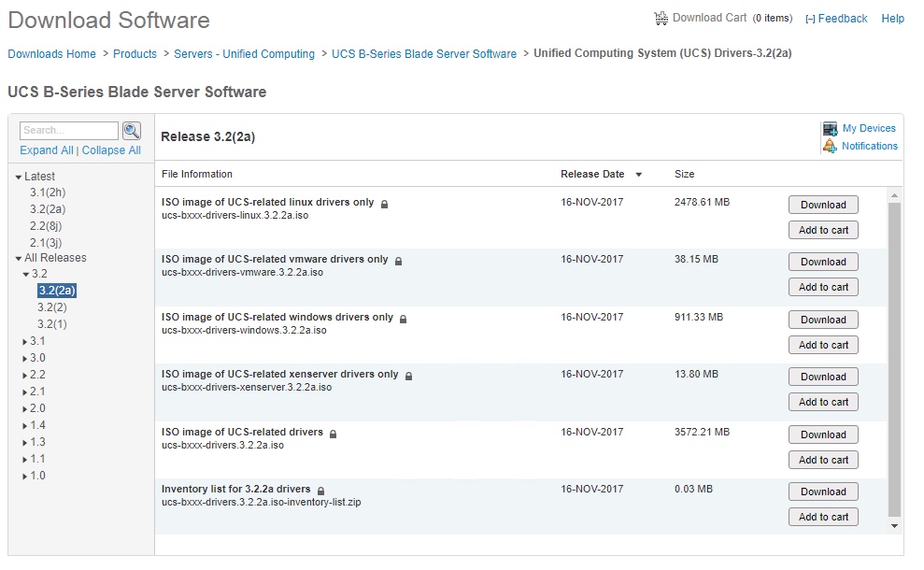Click into the Search input field
Viewport: 924px width, 570px height.
[x=69, y=131]
